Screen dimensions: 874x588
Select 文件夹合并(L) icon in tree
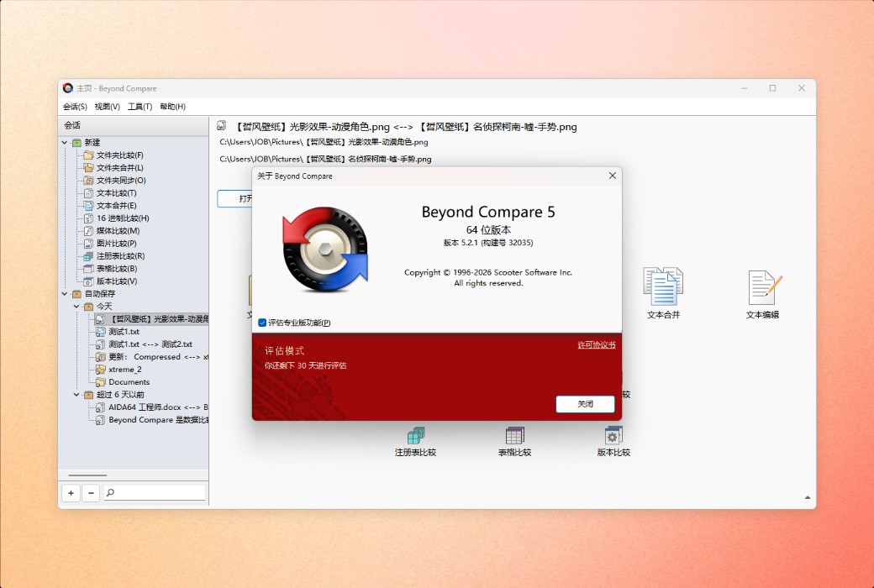[x=88, y=168]
